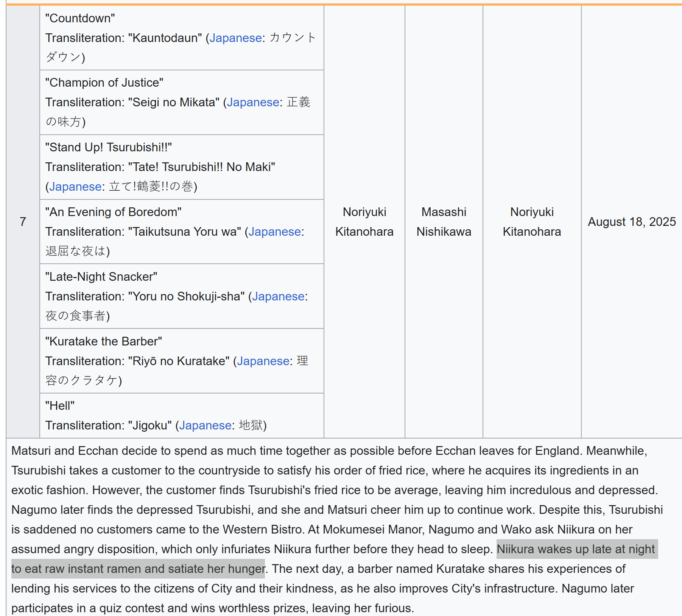Image resolution: width=682 pixels, height=616 pixels.
Task: Click the Japanese text 地獄
Action: tap(251, 425)
